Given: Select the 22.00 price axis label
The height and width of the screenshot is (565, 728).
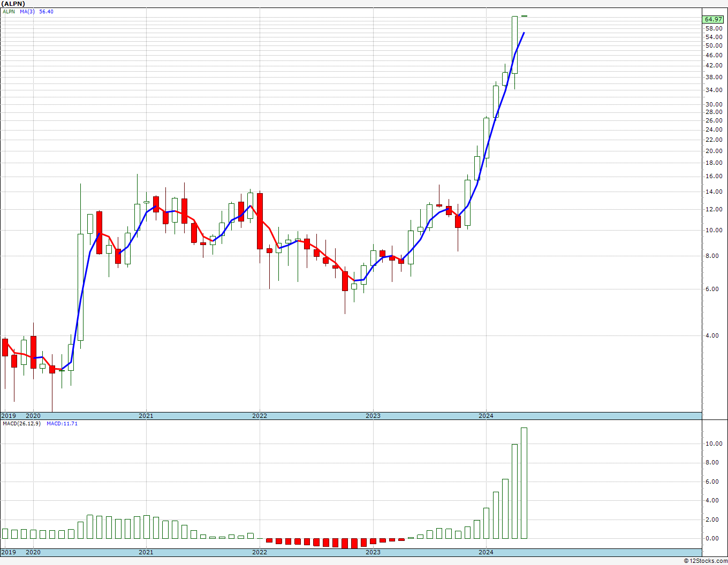Looking at the screenshot, I should pyautogui.click(x=714, y=140).
